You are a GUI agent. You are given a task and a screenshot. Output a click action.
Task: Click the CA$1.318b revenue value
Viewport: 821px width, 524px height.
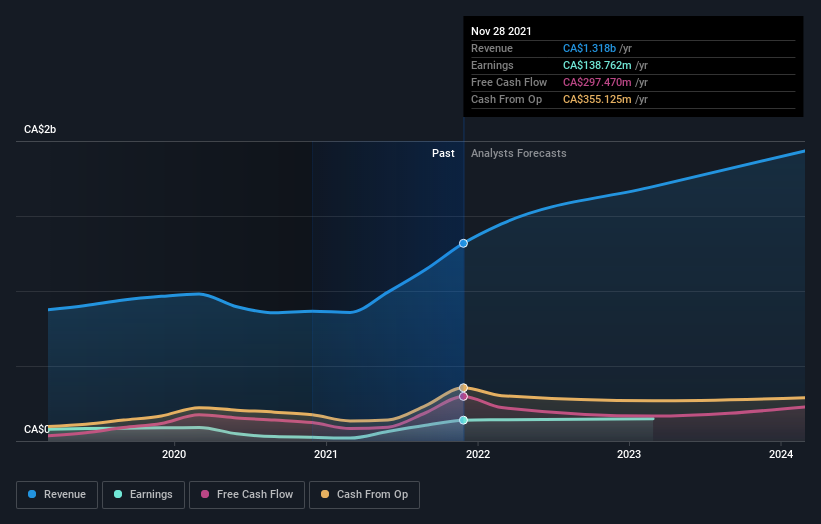[589, 48]
